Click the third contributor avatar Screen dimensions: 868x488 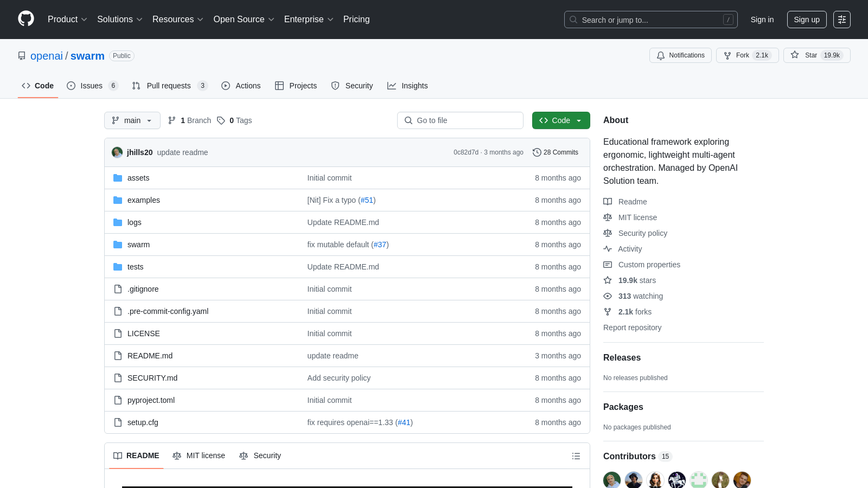[x=655, y=480]
